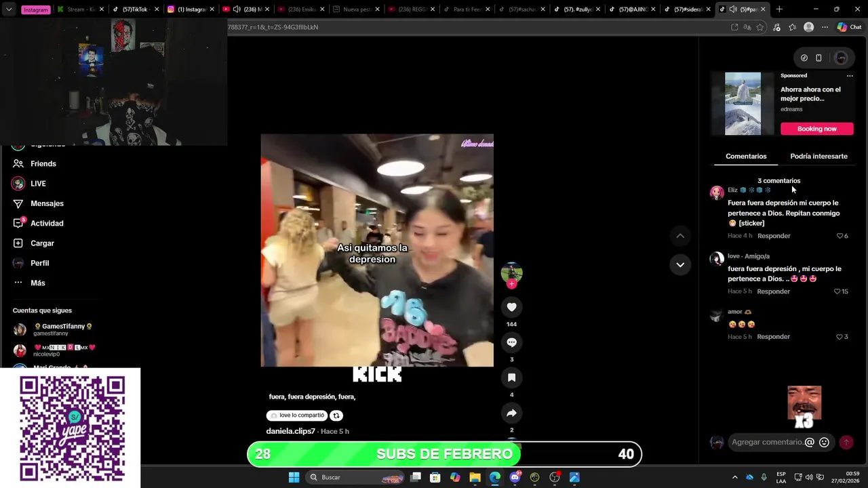Show hidden system tray icons chevron

tap(734, 477)
